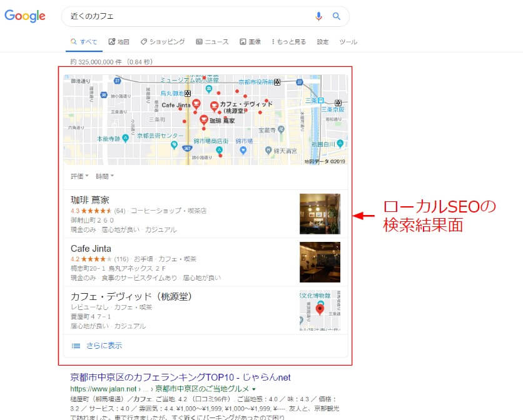Click the 京都市中京区のご当地グルメ breadcrumb
The image size is (523, 420).
click(x=202, y=389)
